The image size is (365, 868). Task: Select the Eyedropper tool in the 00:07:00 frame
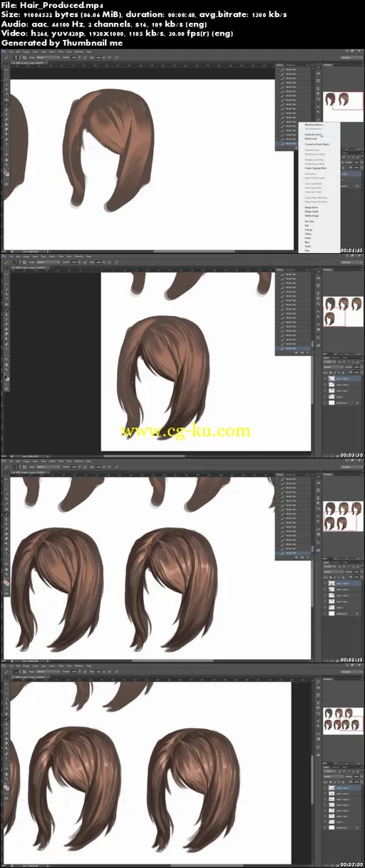coord(6,708)
